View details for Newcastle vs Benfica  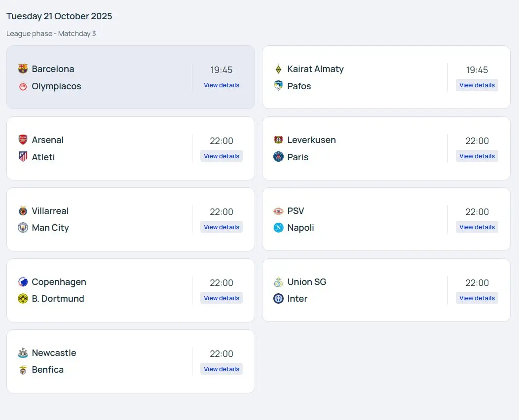point(222,369)
